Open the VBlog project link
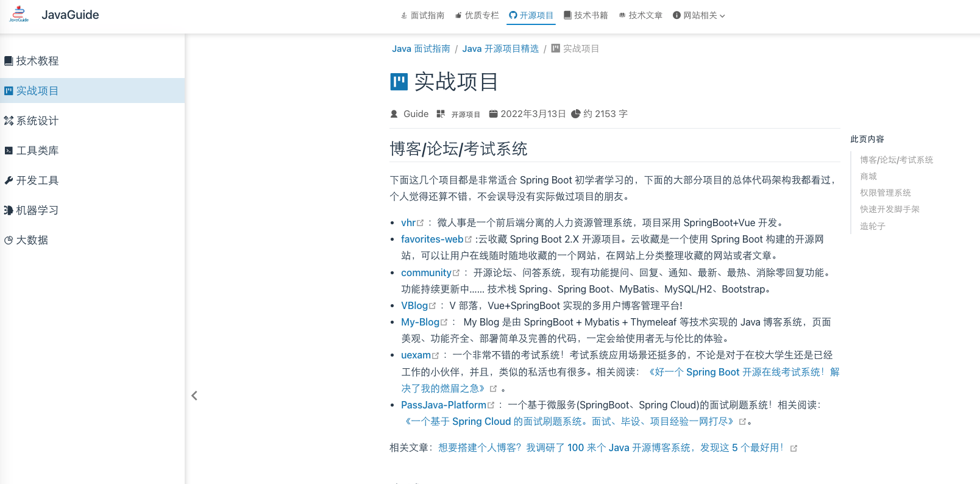This screenshot has width=980, height=484. tap(419, 305)
